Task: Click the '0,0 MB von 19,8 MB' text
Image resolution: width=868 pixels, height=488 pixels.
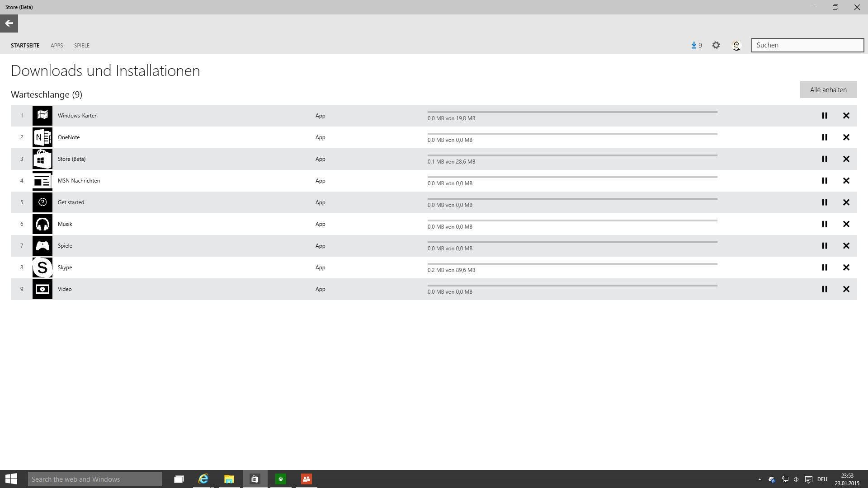Action: click(x=451, y=118)
